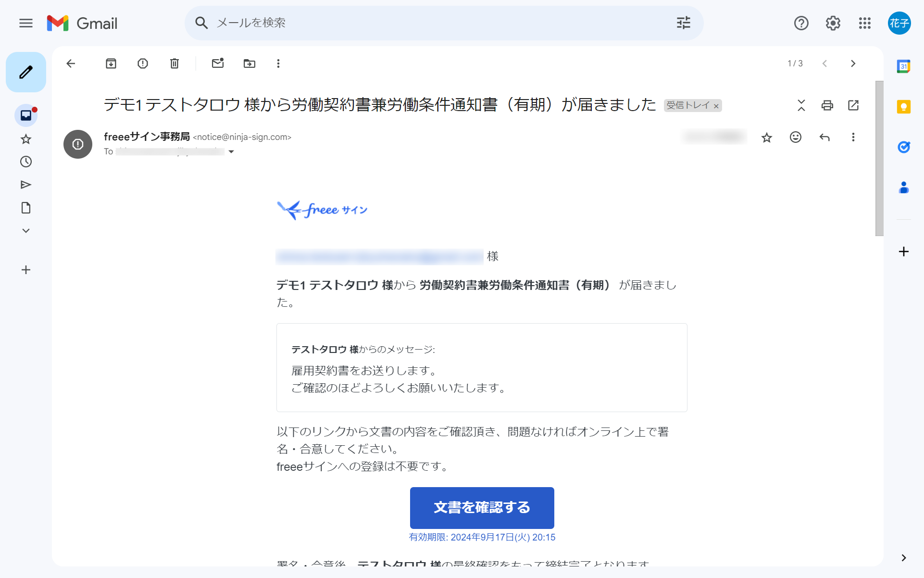
Task: Open the Sent mail folder in sidebar
Action: pos(26,185)
